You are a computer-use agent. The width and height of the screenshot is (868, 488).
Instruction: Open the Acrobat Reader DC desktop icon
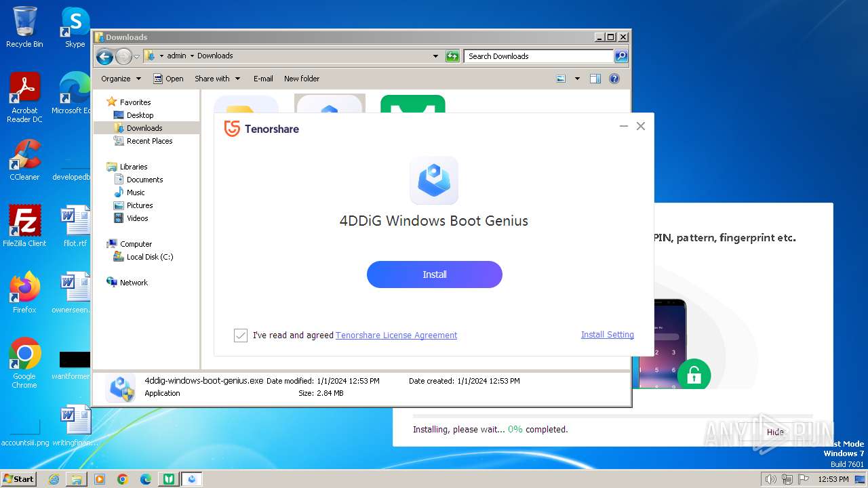(x=24, y=98)
